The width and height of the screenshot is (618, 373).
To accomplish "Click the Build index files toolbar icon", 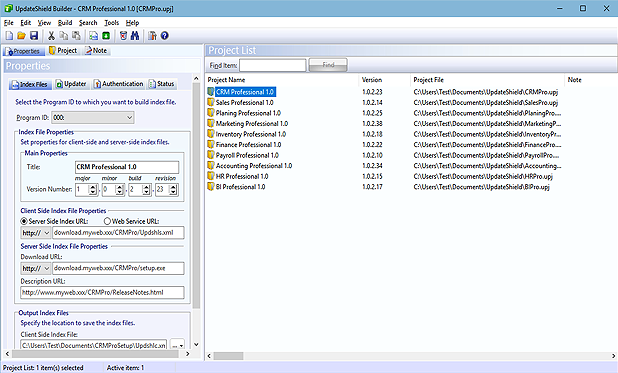I will (93, 36).
